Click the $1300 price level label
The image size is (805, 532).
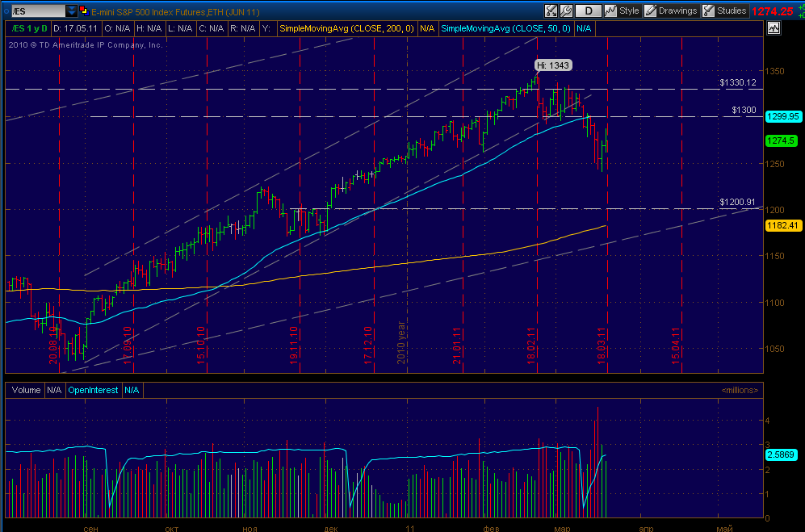click(744, 110)
